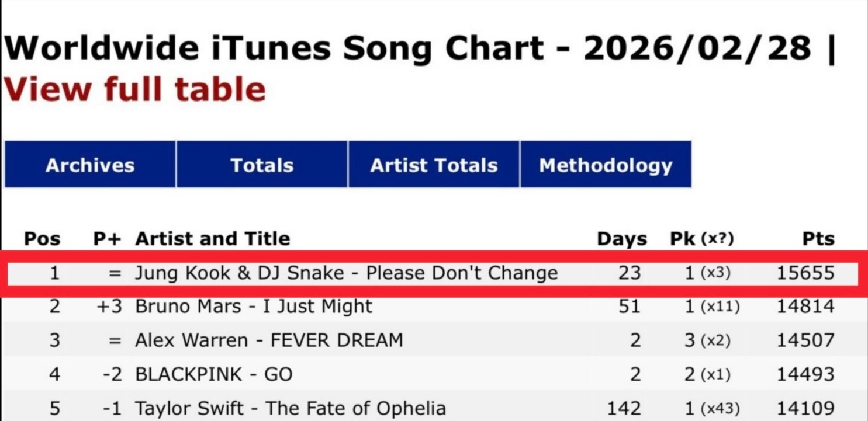This screenshot has width=868, height=421.
Task: Click the 15655 points value
Action: click(805, 273)
